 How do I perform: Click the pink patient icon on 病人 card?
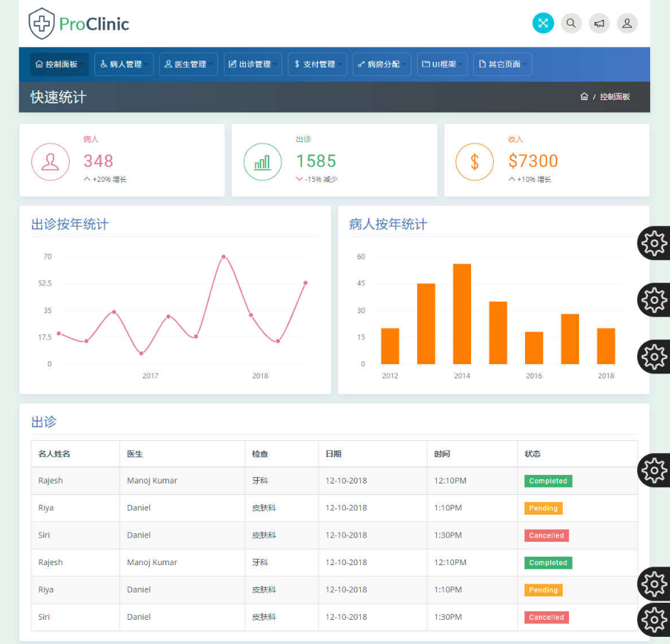tap(50, 162)
